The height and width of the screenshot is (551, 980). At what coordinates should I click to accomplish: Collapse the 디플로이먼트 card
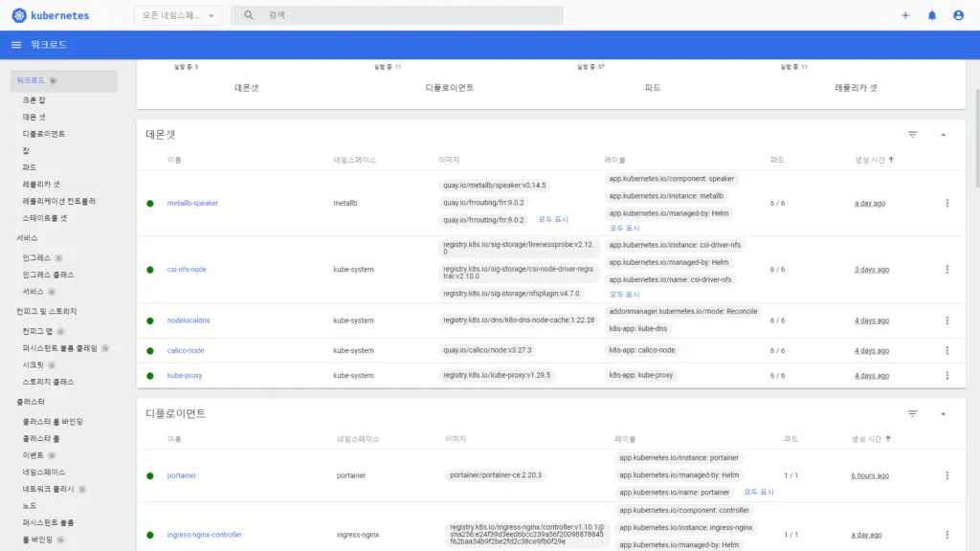click(x=943, y=413)
